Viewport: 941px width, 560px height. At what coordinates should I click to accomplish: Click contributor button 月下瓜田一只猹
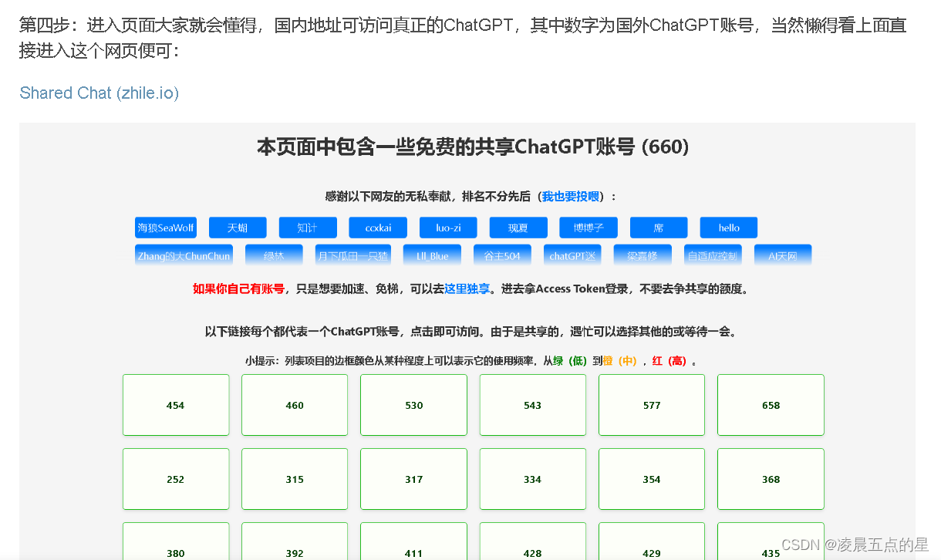coord(352,256)
